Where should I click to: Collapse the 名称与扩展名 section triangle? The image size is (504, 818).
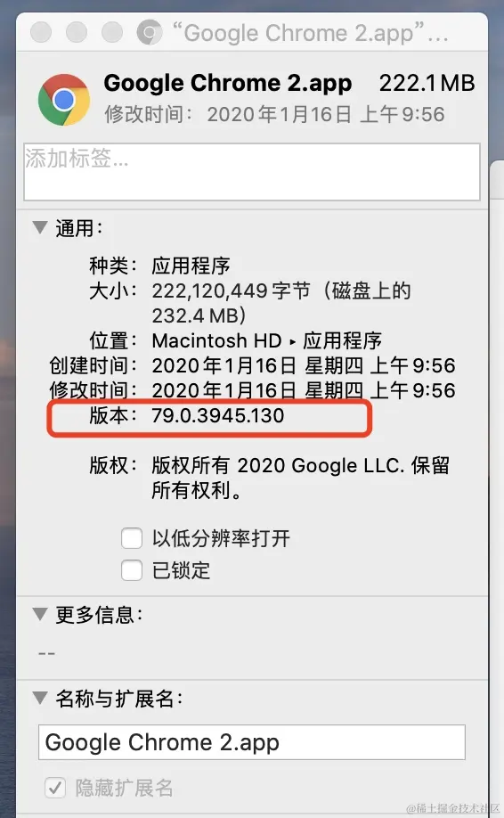(40, 698)
